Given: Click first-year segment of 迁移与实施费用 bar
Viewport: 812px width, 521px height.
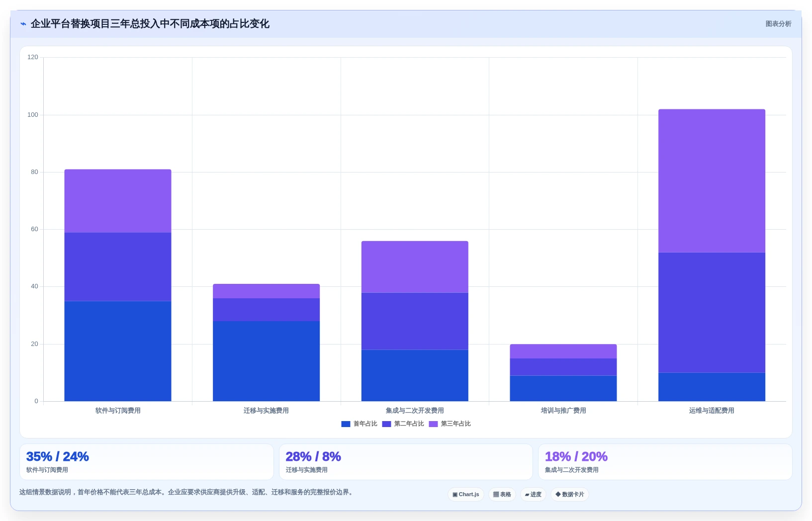Looking at the screenshot, I should pos(267,361).
